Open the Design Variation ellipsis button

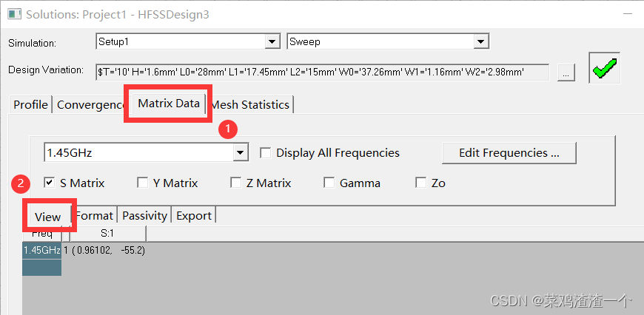tap(566, 72)
